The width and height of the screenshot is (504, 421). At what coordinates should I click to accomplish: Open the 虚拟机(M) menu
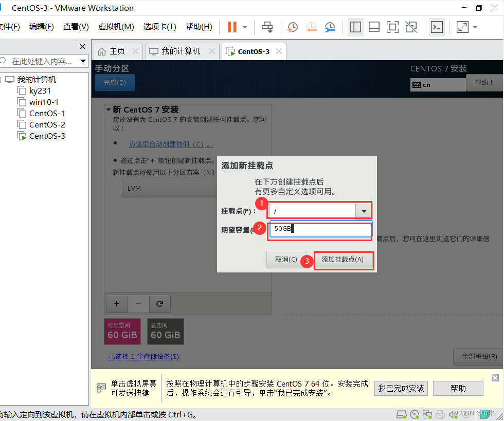116,27
